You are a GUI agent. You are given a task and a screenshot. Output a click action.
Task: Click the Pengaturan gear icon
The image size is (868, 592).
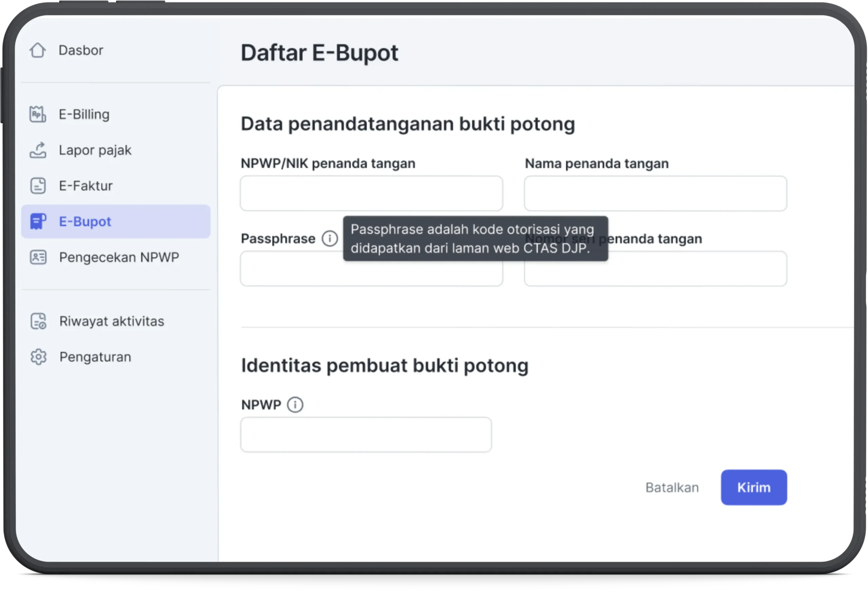[x=38, y=357]
